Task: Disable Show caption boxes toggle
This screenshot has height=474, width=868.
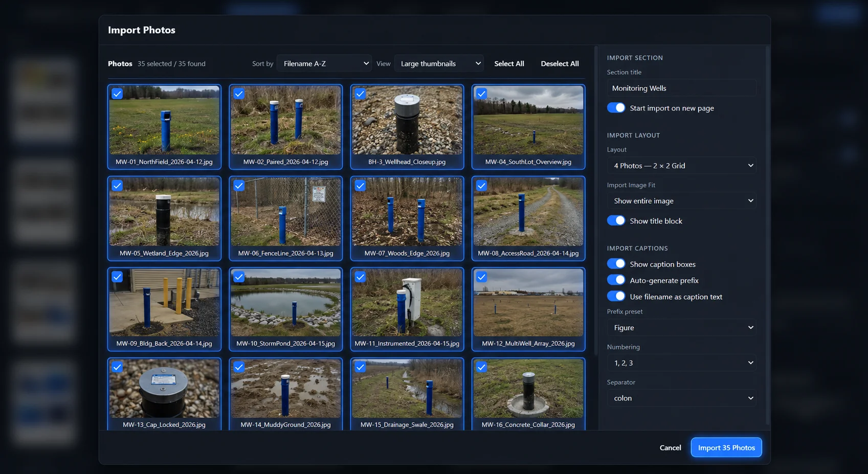Action: pyautogui.click(x=616, y=264)
